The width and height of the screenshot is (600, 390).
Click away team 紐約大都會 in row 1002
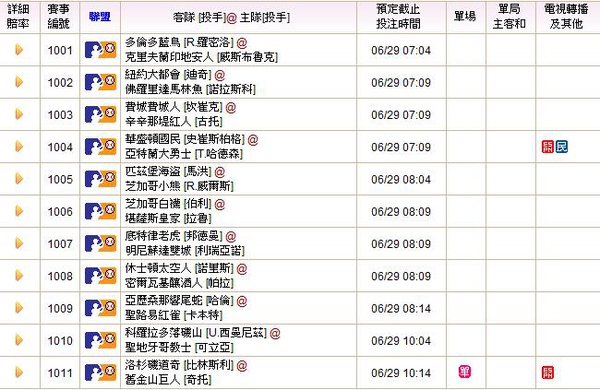pyautogui.click(x=153, y=74)
